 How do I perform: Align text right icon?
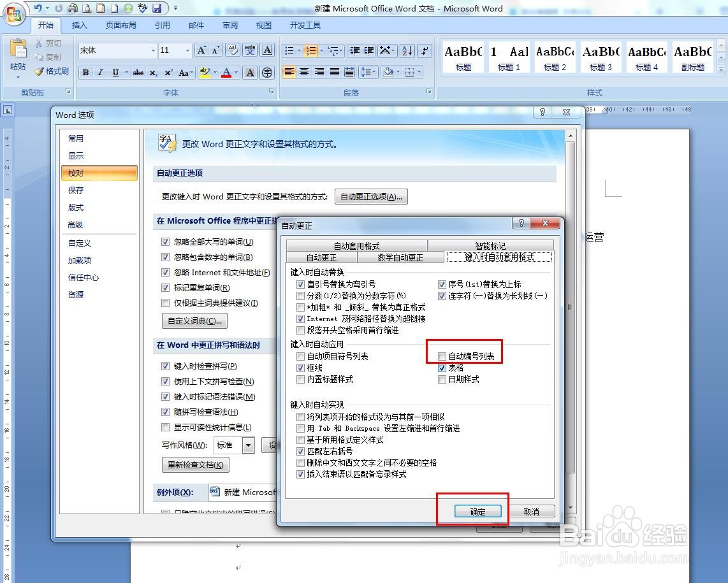click(319, 72)
